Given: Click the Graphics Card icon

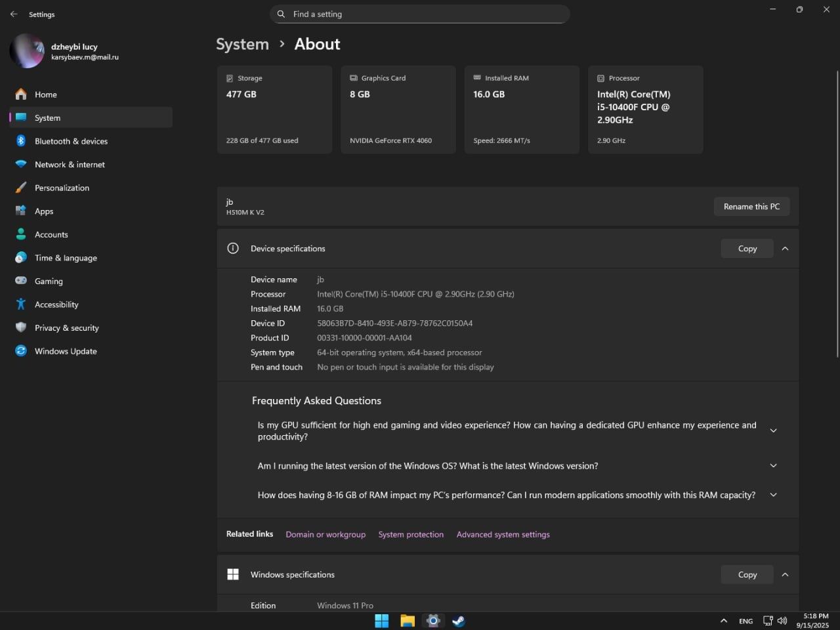Looking at the screenshot, I should tap(354, 78).
